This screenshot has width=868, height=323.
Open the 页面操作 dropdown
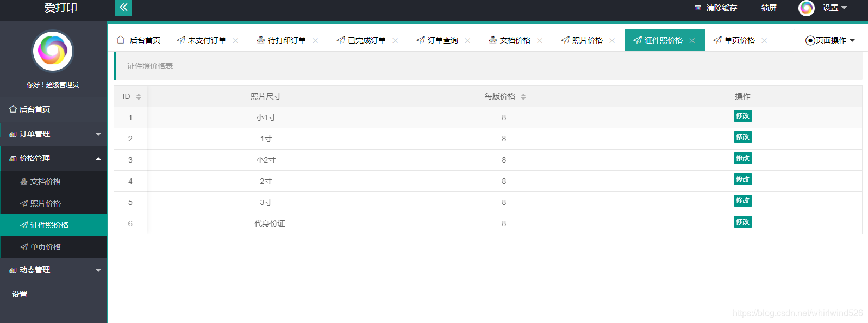(830, 40)
